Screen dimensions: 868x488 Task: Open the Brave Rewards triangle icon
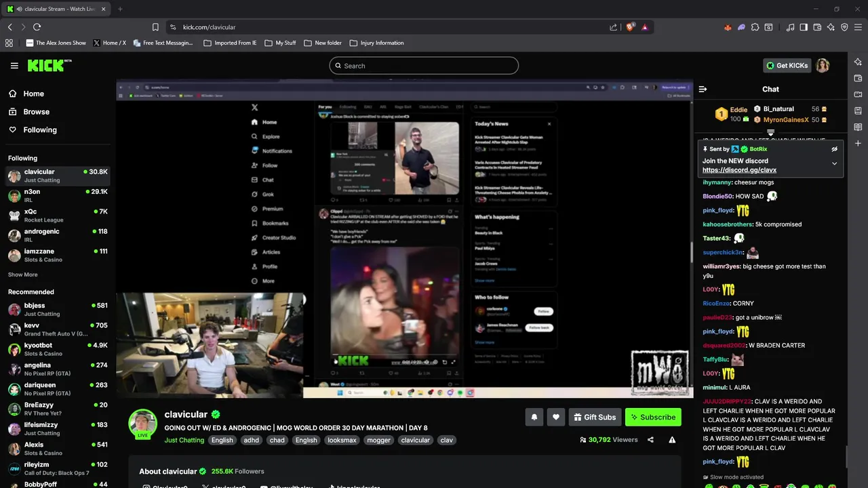(x=644, y=27)
